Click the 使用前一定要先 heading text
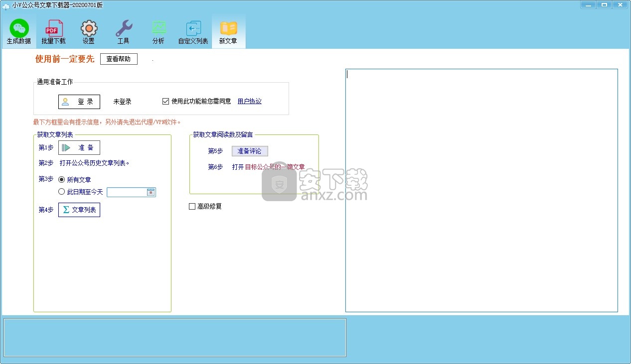 tap(65, 59)
